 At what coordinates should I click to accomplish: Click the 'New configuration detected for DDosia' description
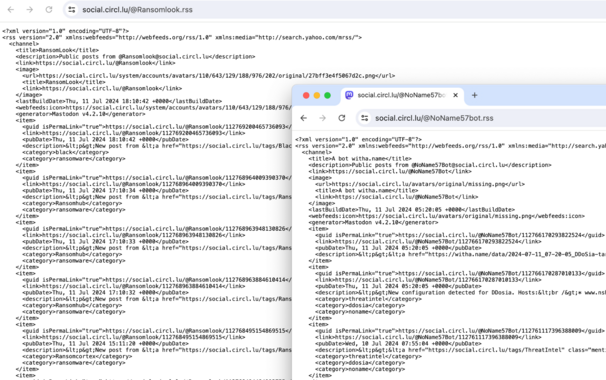[460, 293]
